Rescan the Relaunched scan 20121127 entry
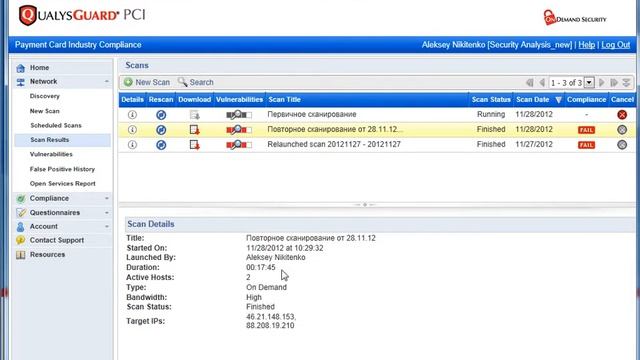The height and width of the screenshot is (360, 640). [161, 144]
